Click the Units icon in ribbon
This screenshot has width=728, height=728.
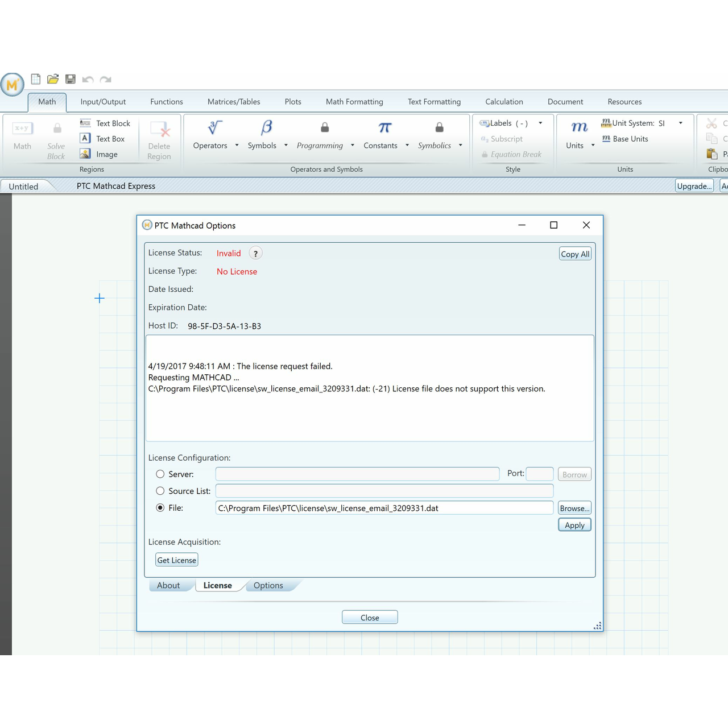[579, 128]
